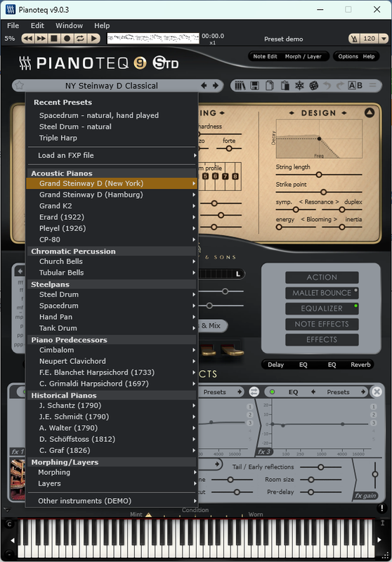Close the effects section with X icon
Viewport: 392px width, 562px height.
[377, 392]
